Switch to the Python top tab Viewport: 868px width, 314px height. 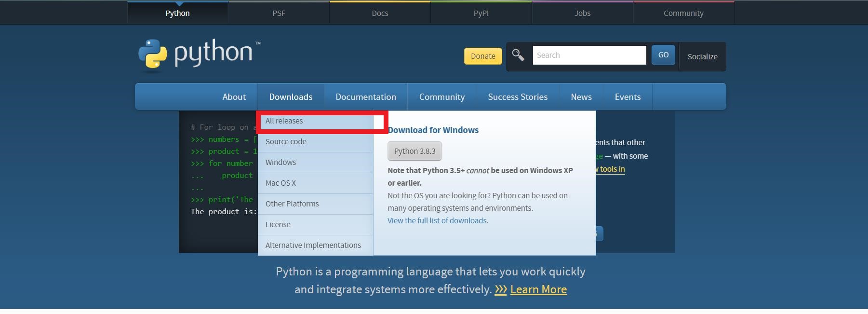[177, 13]
